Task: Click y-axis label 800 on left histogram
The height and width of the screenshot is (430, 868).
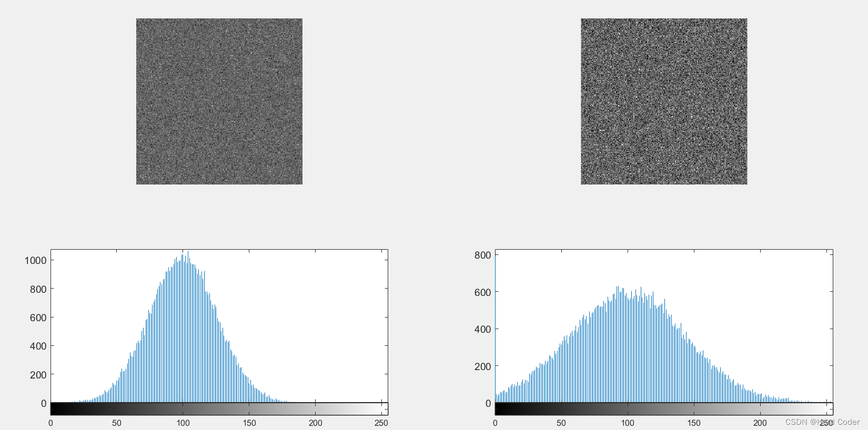Action: click(38, 289)
